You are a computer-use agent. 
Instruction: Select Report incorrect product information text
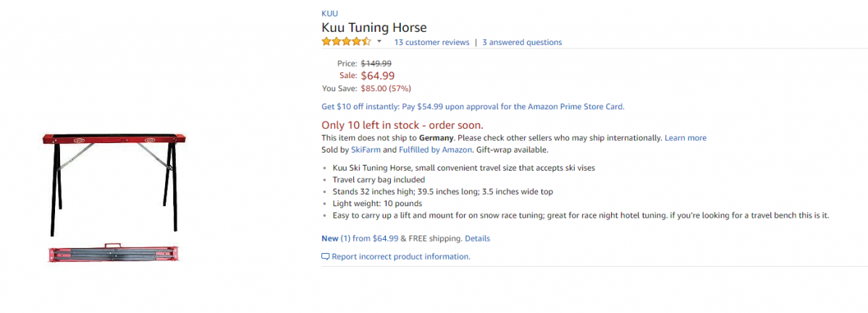[401, 257]
